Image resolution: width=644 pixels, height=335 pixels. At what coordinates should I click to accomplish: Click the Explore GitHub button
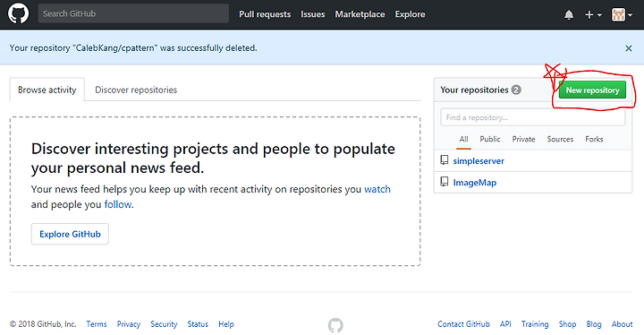coord(70,234)
